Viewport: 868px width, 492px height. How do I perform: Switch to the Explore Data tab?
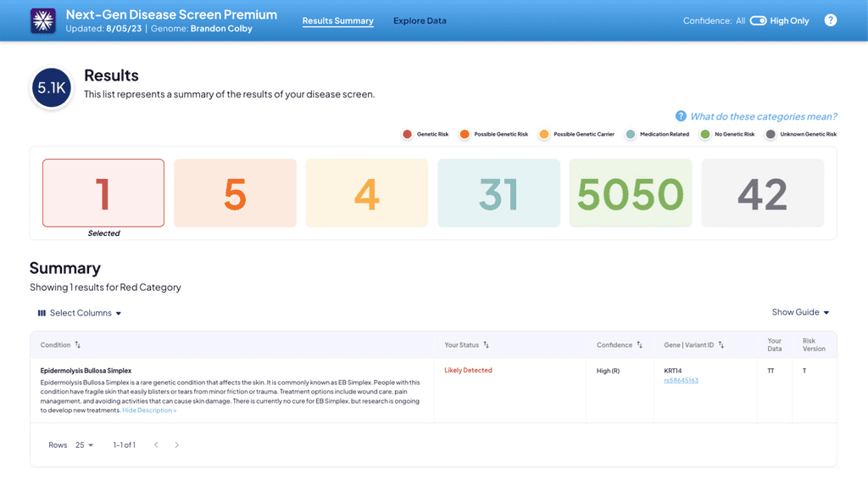[x=420, y=20]
